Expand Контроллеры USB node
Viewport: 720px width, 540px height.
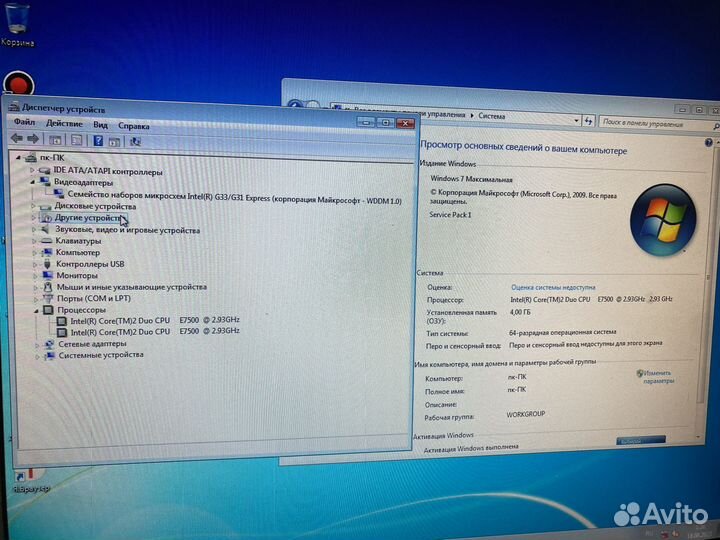click(35, 264)
